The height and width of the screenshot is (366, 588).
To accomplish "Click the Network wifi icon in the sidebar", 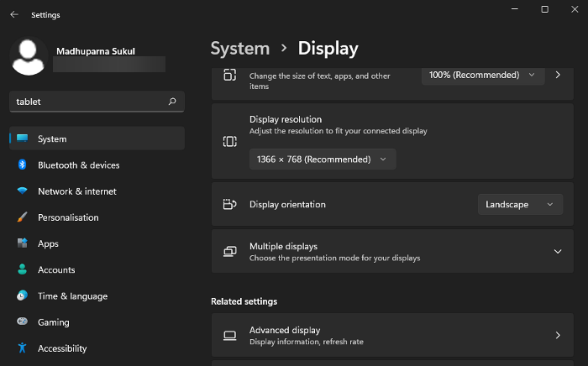I will point(22,191).
